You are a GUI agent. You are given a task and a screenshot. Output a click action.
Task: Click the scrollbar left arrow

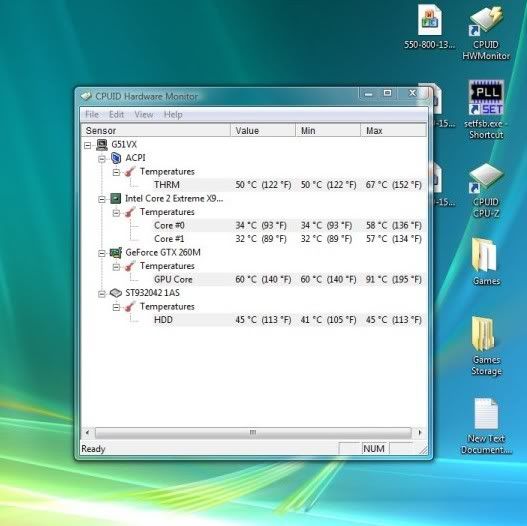pos(87,433)
